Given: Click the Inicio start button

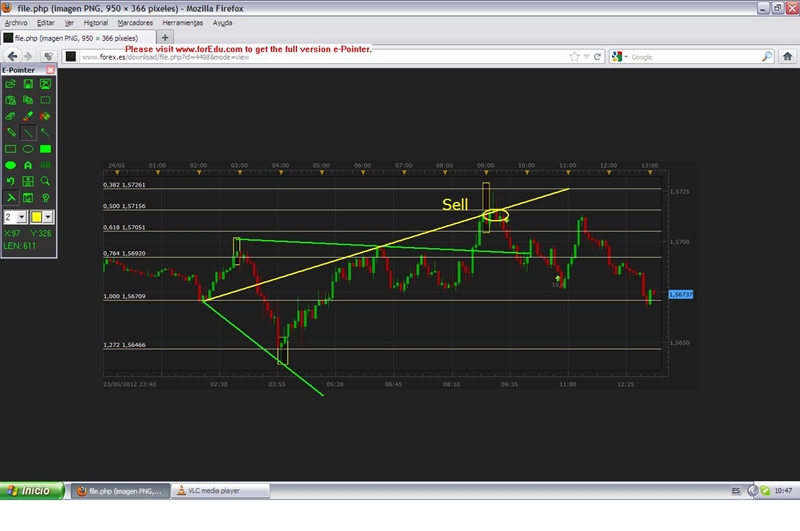Looking at the screenshot, I should (x=30, y=491).
